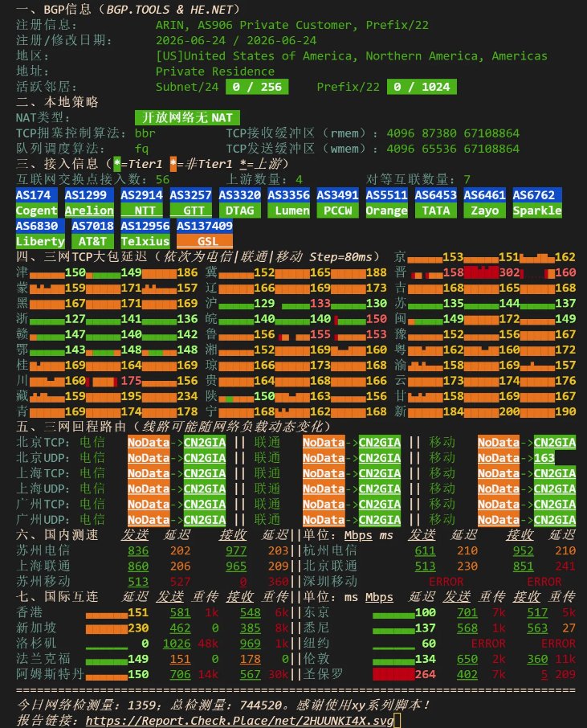Click the AS6830 badge
This screenshot has height=728, width=587.
click(40, 226)
